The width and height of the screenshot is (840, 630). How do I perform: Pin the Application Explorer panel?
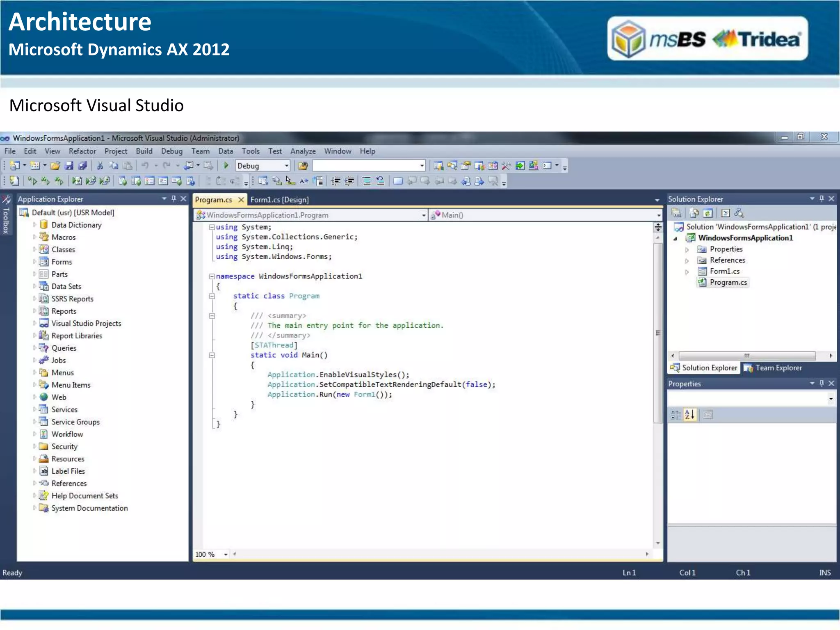click(x=174, y=199)
